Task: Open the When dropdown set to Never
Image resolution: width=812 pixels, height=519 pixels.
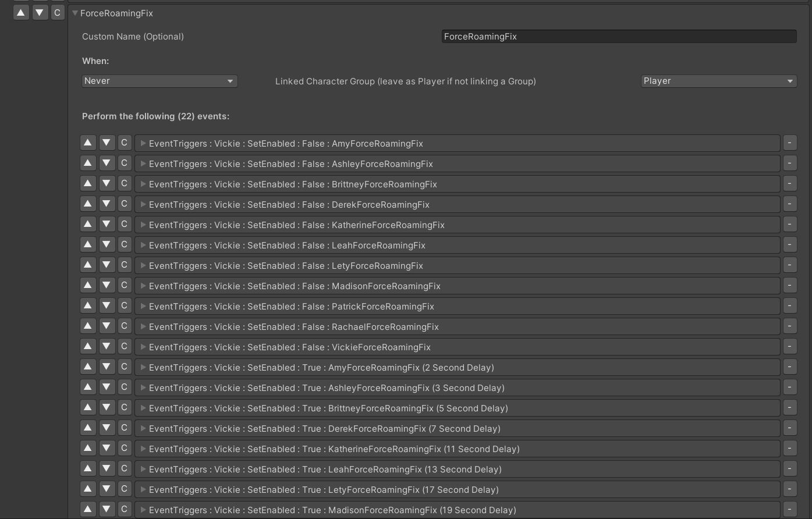Action: [x=159, y=81]
